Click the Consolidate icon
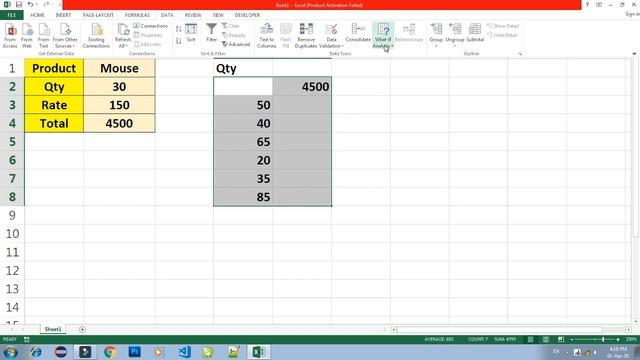 [358, 33]
